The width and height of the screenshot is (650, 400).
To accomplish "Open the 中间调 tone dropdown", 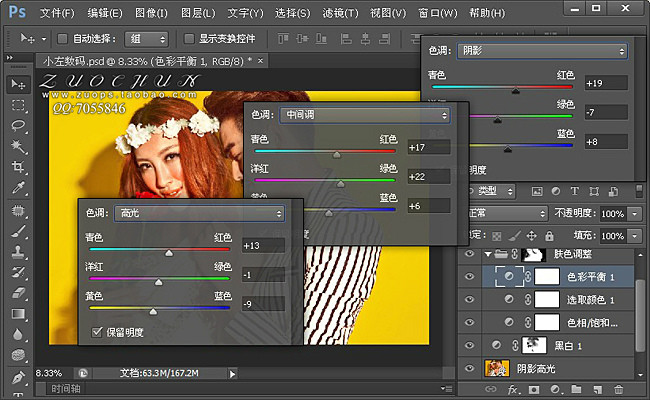I will (x=365, y=115).
